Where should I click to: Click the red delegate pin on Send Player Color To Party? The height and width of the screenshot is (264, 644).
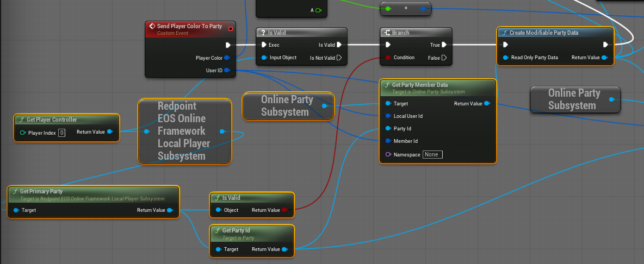point(231,29)
